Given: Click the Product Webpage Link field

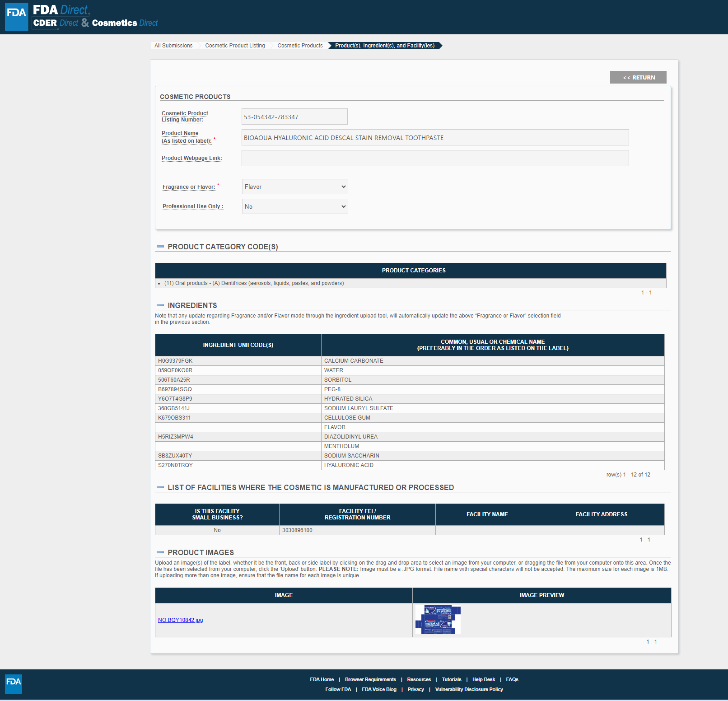Looking at the screenshot, I should click(435, 158).
